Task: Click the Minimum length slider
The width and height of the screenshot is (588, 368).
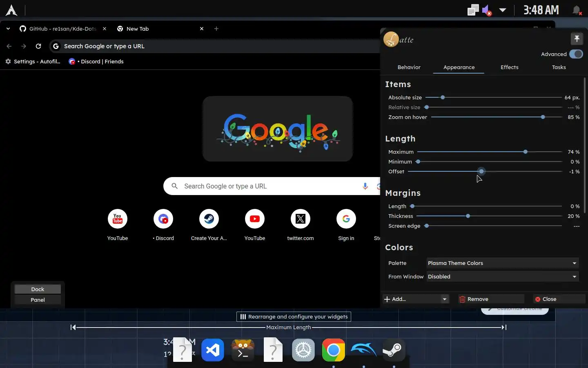Action: (490, 162)
